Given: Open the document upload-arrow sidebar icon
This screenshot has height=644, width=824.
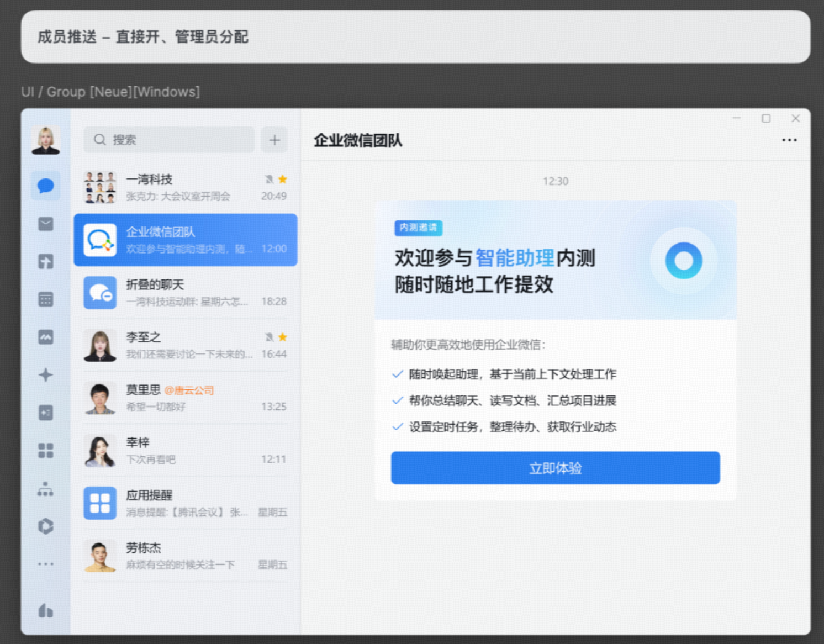Looking at the screenshot, I should [x=46, y=261].
